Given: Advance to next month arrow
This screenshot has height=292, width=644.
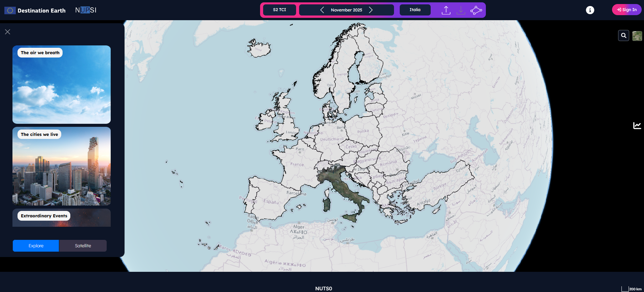Looking at the screenshot, I should tap(371, 10).
